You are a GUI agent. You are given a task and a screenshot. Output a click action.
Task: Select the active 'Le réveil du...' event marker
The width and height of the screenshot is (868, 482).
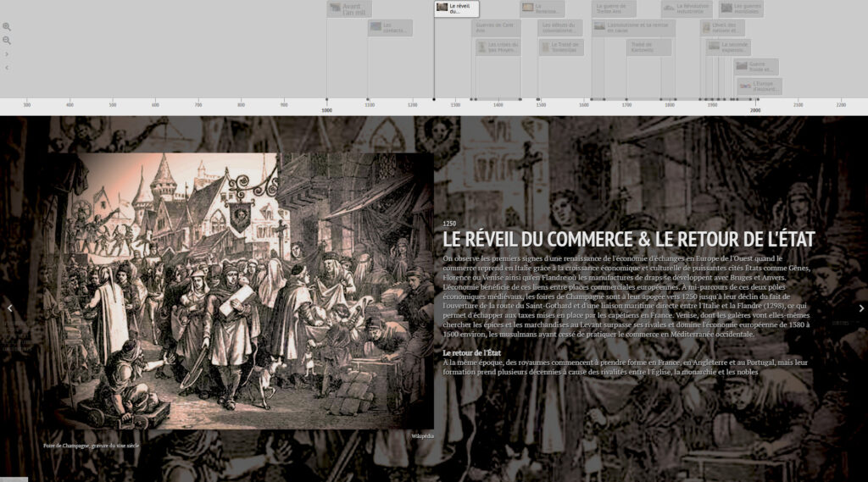(457, 8)
